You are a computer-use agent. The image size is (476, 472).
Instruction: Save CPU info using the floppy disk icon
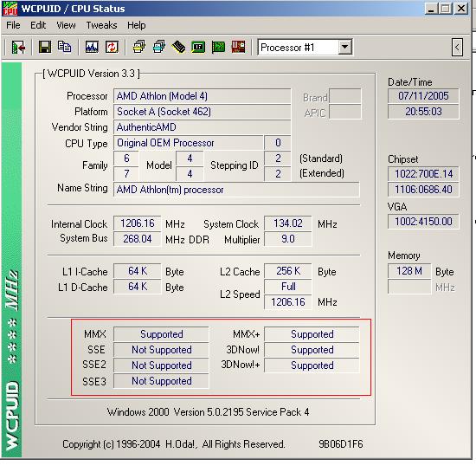click(x=45, y=47)
